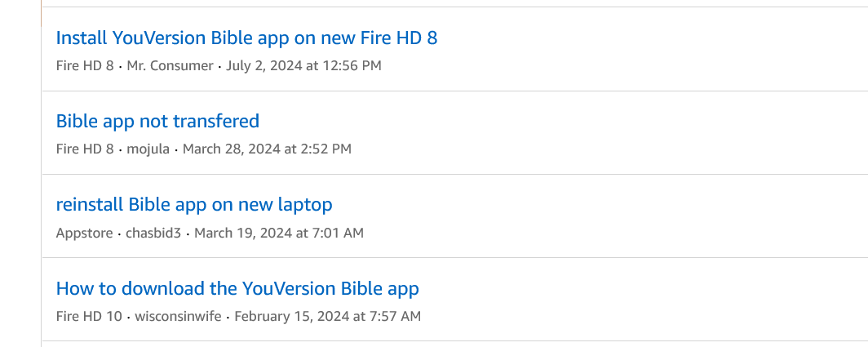Open 'Install YouVersion Bible app on new Fire HD 8' thread

click(246, 38)
